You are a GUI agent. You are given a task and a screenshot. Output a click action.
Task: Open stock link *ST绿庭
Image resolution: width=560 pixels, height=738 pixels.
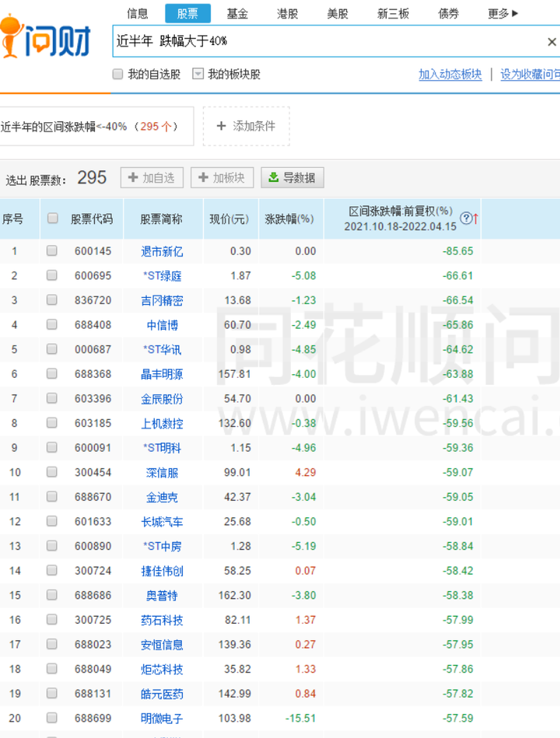(163, 276)
